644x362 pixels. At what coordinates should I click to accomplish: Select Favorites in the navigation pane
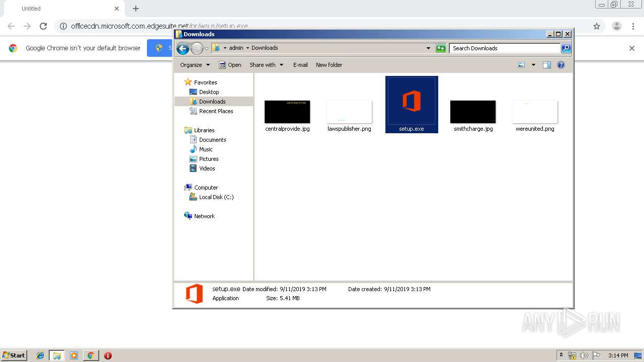click(x=201, y=82)
